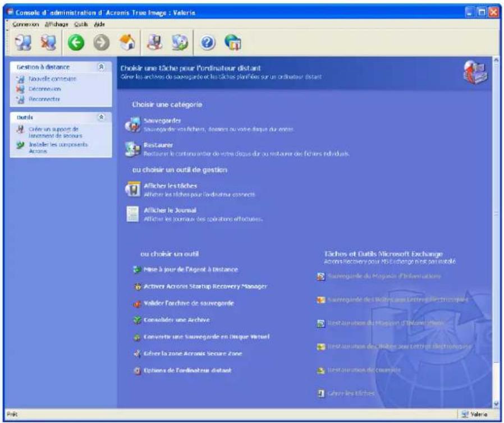The height and width of the screenshot is (423, 504).
Task: Open Gérer la zone Acronis Secure Zone
Action: (193, 353)
